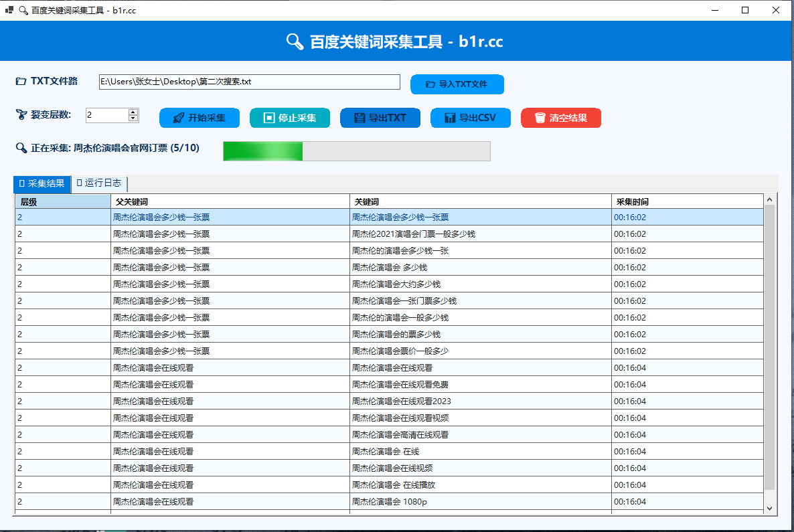Click the chart icon on 导出CSV
The width and height of the screenshot is (794, 532).
pyautogui.click(x=450, y=118)
